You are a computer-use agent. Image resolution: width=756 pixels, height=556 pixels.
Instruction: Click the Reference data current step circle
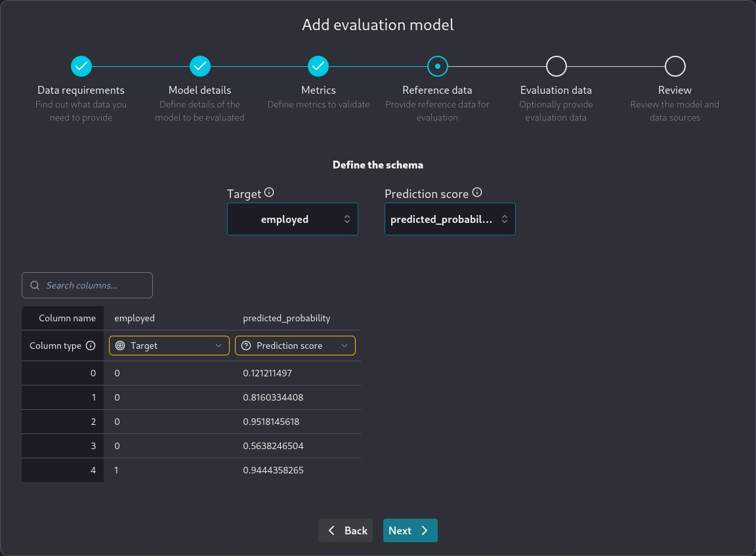click(437, 66)
